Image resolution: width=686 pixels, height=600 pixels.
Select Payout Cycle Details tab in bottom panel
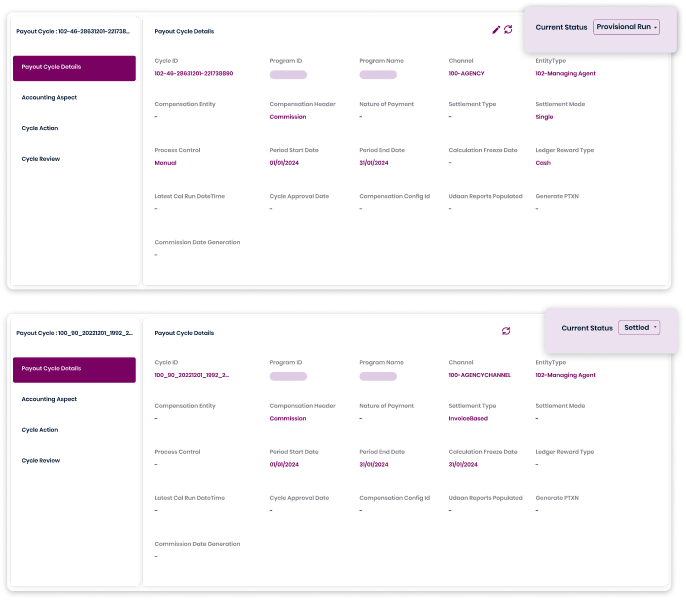(74, 369)
